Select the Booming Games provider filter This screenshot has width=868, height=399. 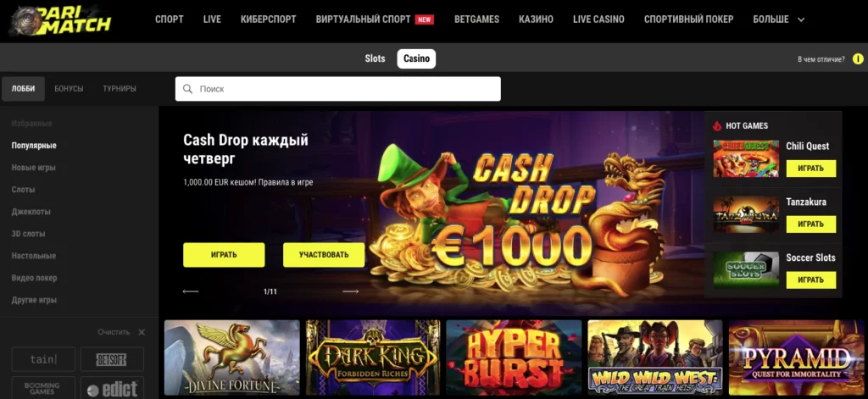click(x=44, y=389)
